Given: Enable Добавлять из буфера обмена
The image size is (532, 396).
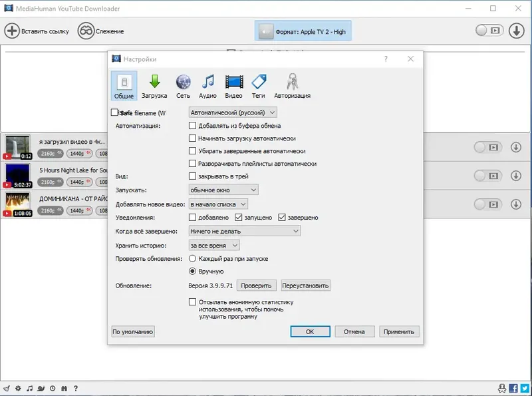Looking at the screenshot, I should coord(192,126).
